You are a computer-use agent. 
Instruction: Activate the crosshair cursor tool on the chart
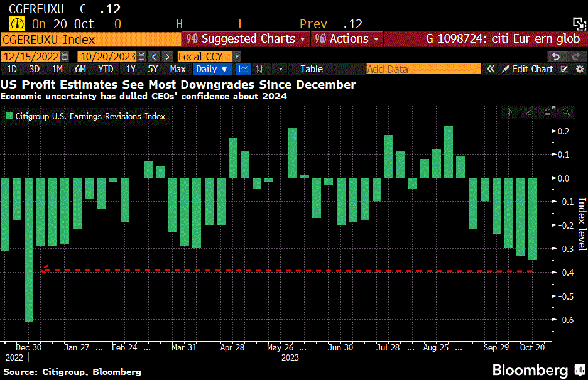(509, 112)
